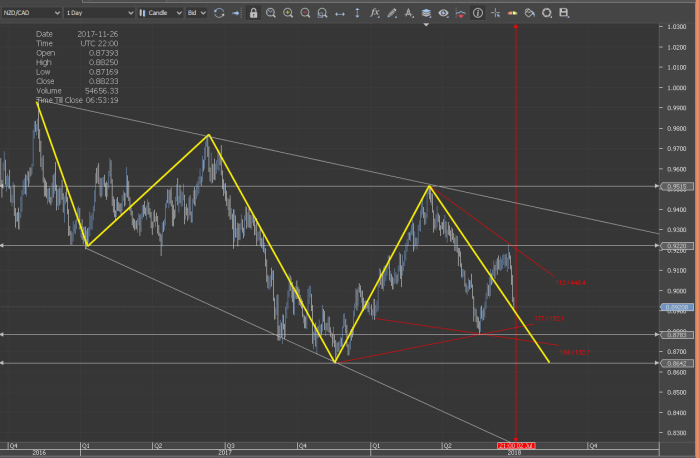This screenshot has height=458, width=700.
Task: Open the Bid price side dropdown
Action: tap(196, 13)
